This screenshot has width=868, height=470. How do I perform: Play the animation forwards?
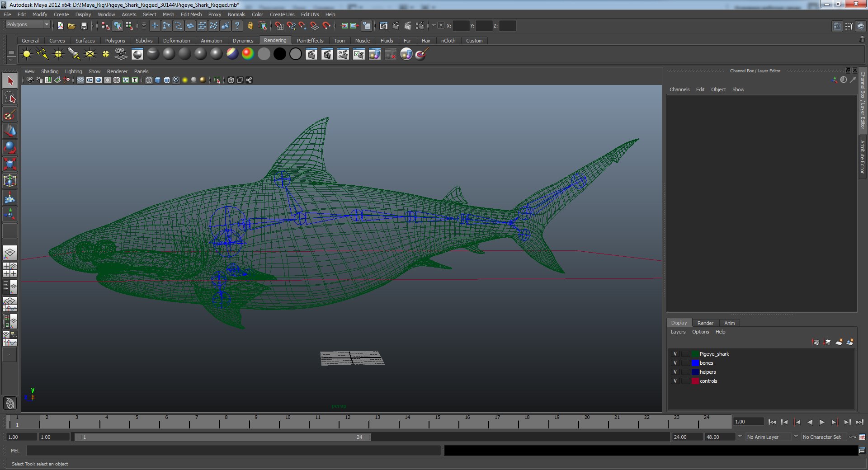[x=822, y=422]
